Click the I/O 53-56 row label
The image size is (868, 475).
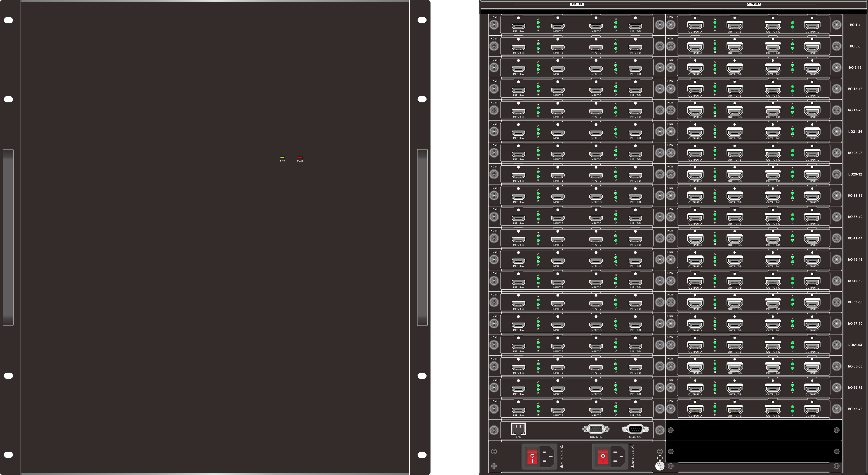point(855,302)
